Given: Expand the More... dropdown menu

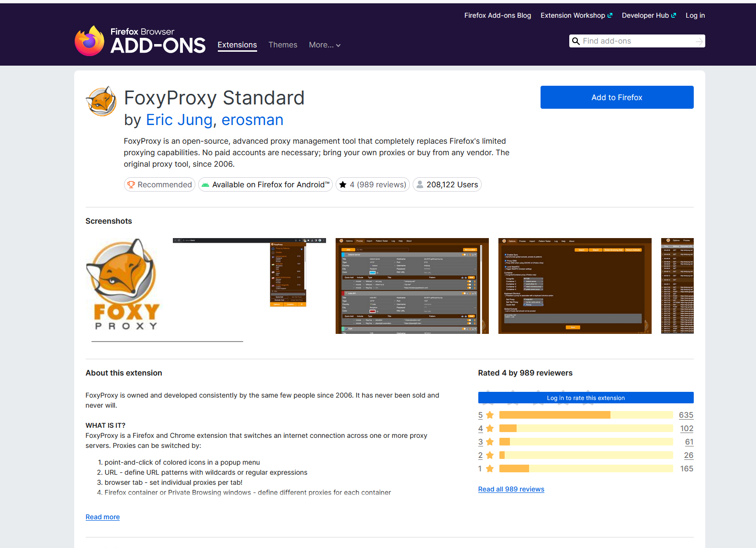Looking at the screenshot, I should [x=325, y=45].
